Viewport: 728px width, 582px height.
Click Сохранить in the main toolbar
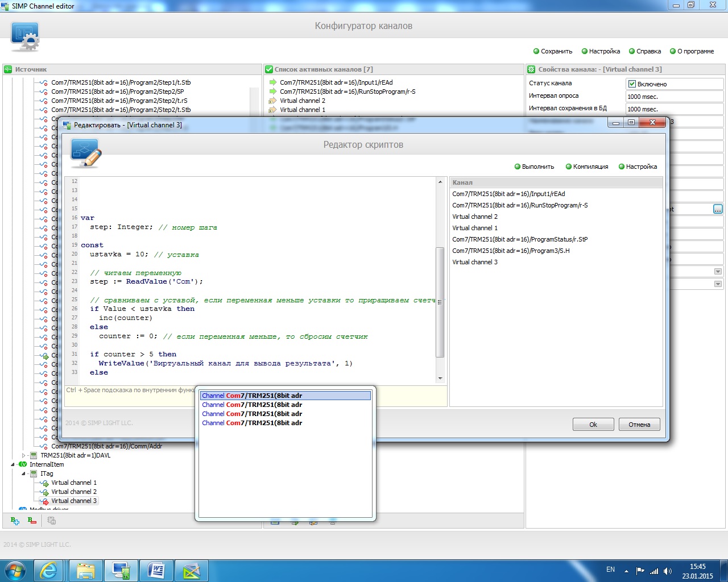[x=552, y=51]
